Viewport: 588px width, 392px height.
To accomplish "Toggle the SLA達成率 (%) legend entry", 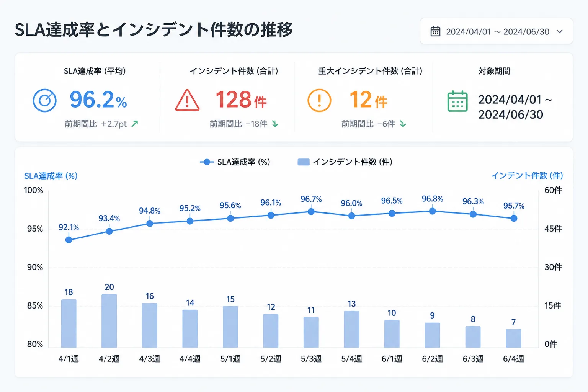I will 235,162.
